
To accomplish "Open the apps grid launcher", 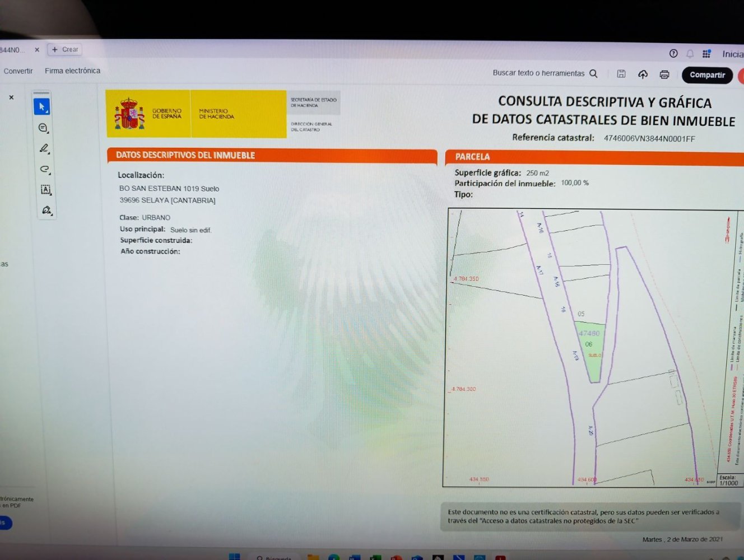I will pos(706,54).
